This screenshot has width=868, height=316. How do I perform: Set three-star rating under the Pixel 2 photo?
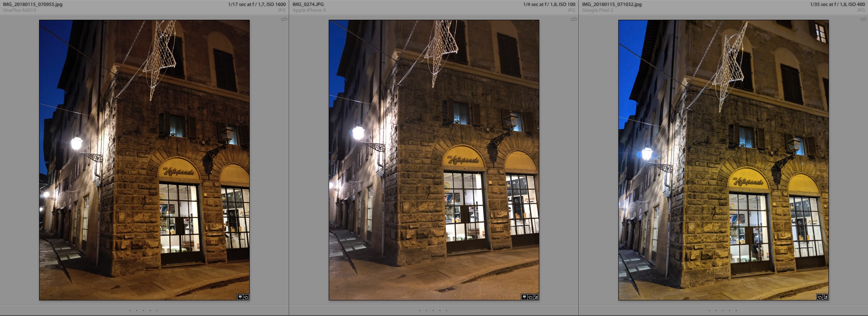pos(723,311)
